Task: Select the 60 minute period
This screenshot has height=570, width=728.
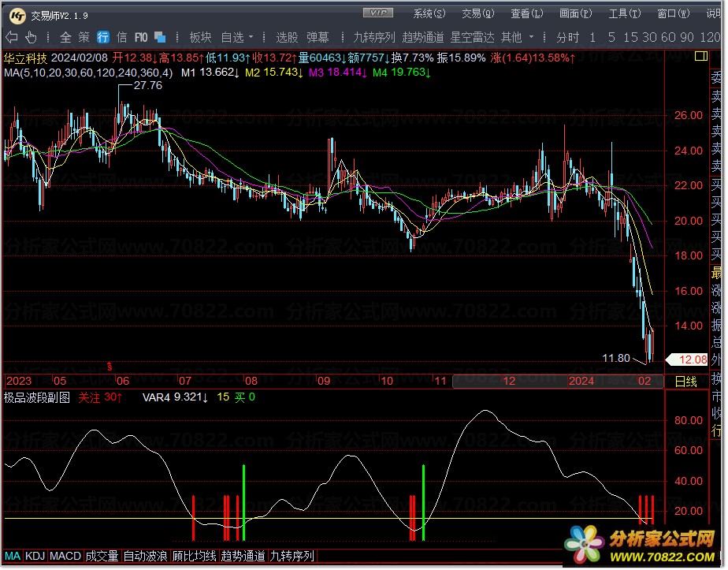Action: pyautogui.click(x=668, y=37)
